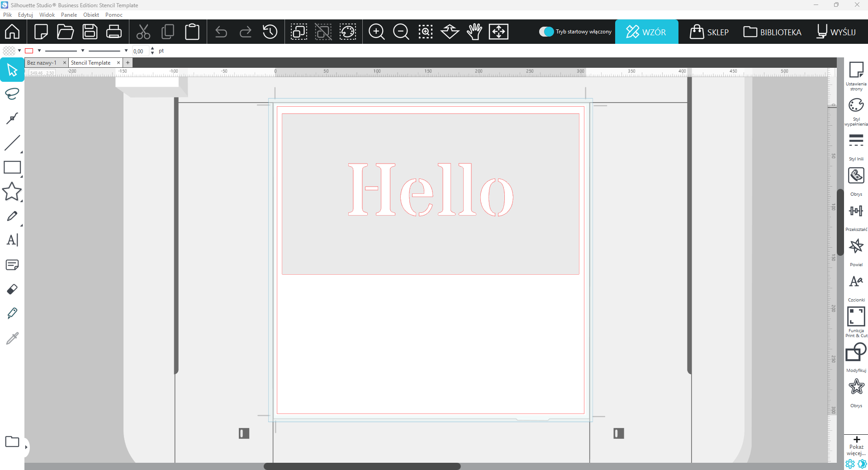Click Pokaż więcej panels button

856,446
